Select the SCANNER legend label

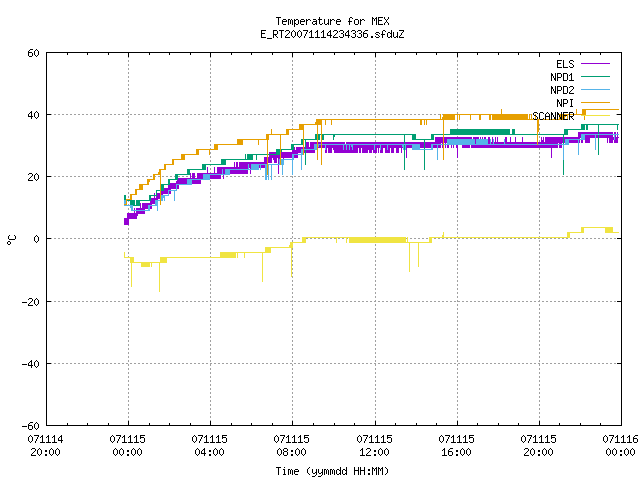(553, 116)
